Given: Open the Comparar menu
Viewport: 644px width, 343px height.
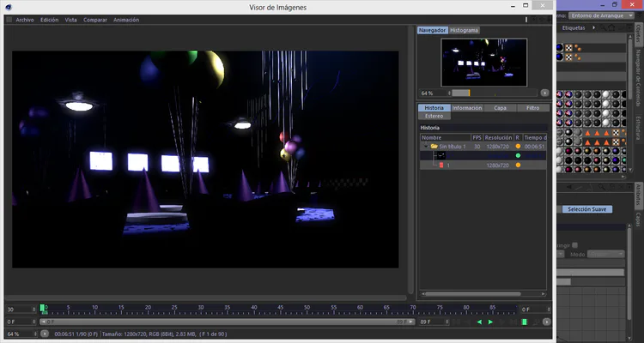Looking at the screenshot, I should (x=94, y=20).
